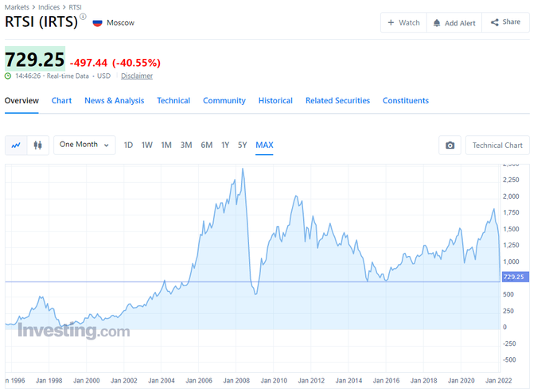This screenshot has height=392, width=541.
Task: Click the 729.25 price label on the chart axis
Action: 515,277
